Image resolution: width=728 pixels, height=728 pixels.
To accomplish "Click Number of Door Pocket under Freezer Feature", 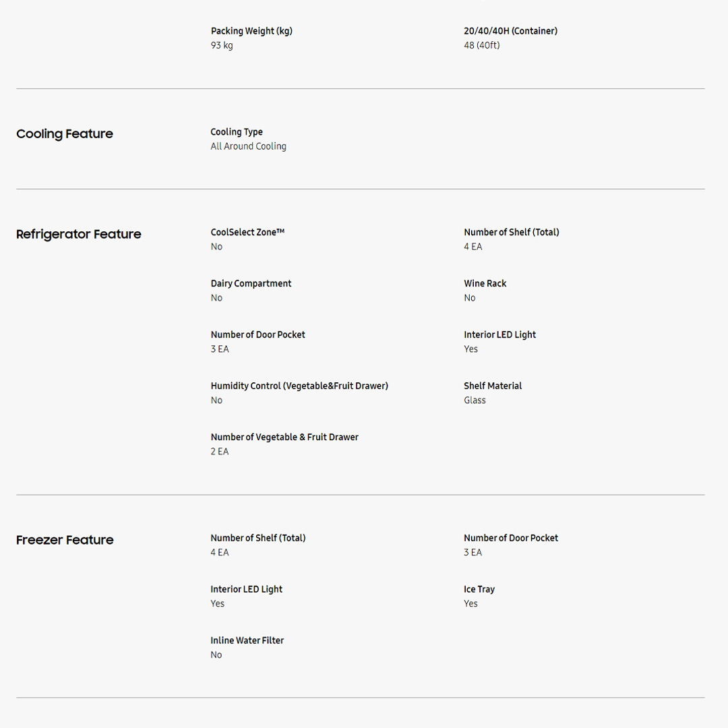I will click(511, 539).
